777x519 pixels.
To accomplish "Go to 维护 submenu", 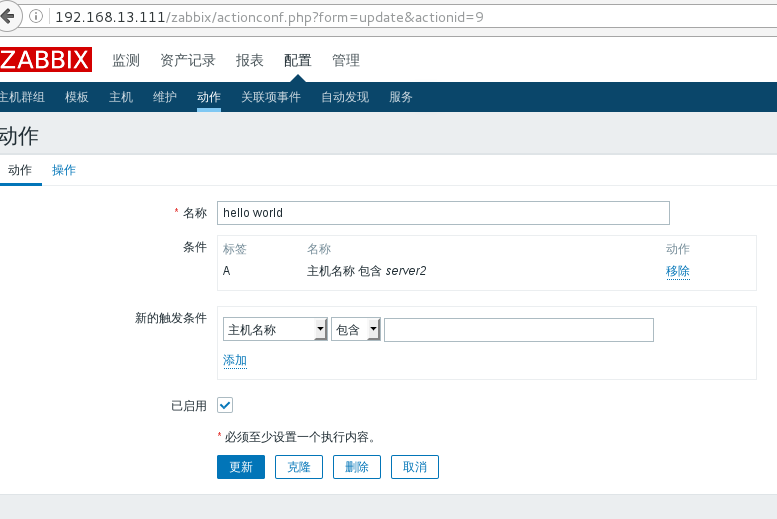I will coord(165,97).
